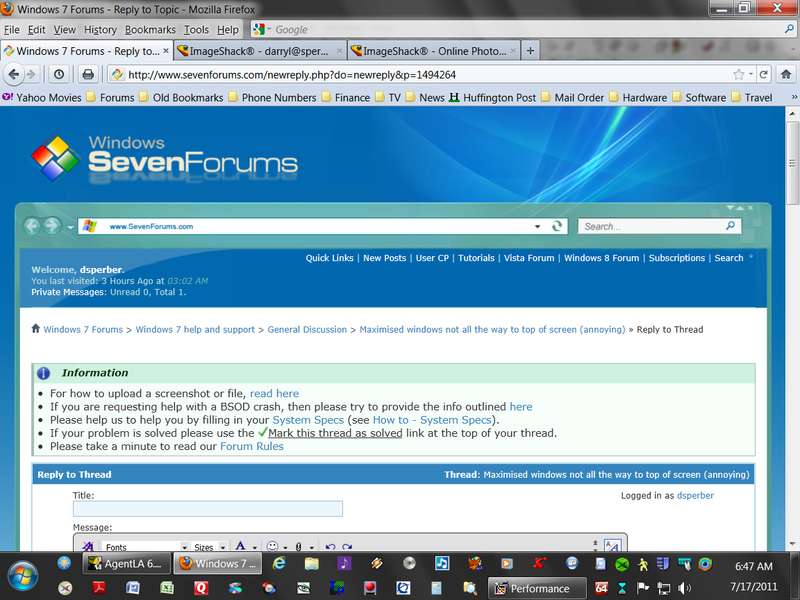
Task: Click the Title input field
Action: coord(208,509)
